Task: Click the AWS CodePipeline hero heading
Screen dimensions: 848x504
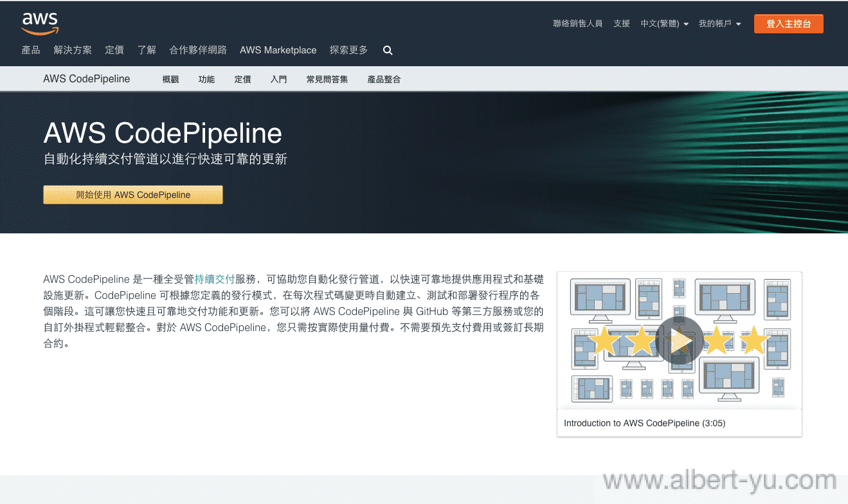Action: pyautogui.click(x=163, y=133)
